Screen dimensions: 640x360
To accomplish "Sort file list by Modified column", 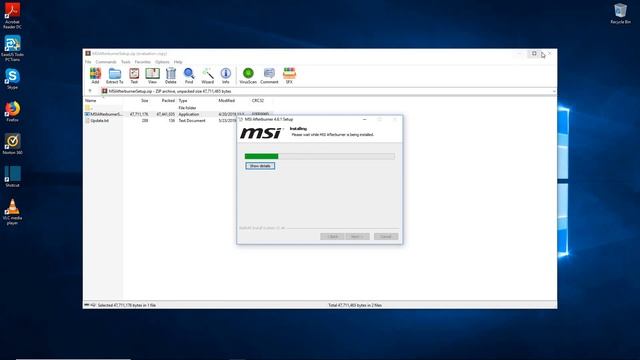I will click(x=227, y=100).
